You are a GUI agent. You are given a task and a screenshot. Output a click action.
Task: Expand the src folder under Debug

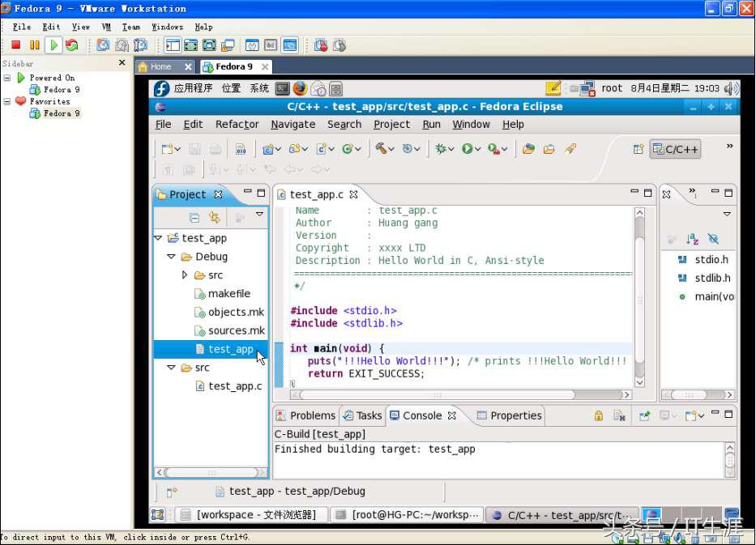click(x=184, y=275)
